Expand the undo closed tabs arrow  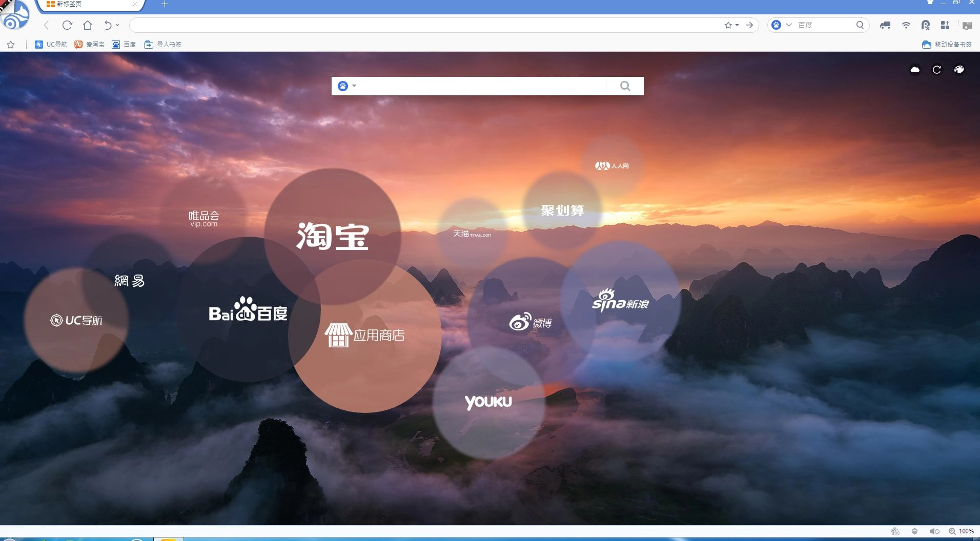[x=117, y=25]
